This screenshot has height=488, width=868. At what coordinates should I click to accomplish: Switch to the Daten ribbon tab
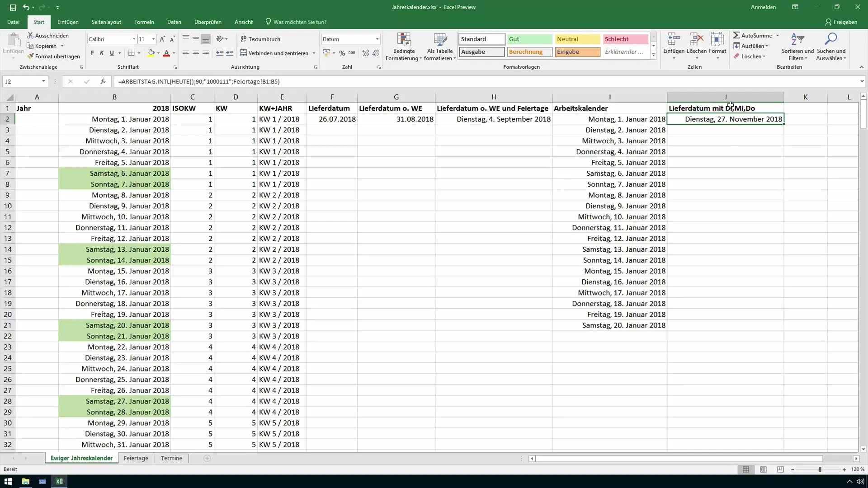[x=174, y=22]
